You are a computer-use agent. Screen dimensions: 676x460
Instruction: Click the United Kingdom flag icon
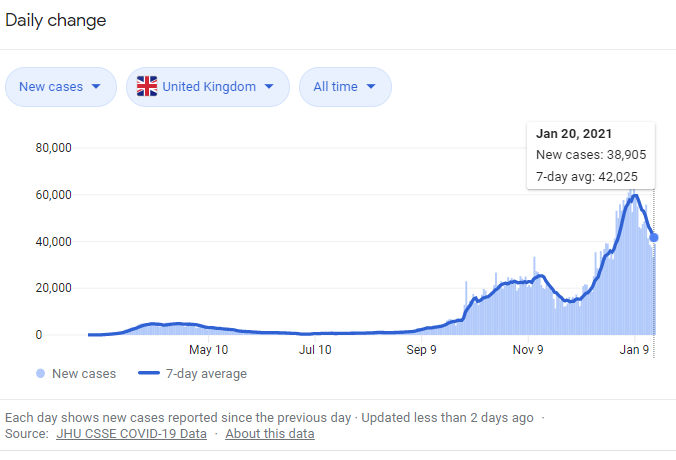(147, 86)
